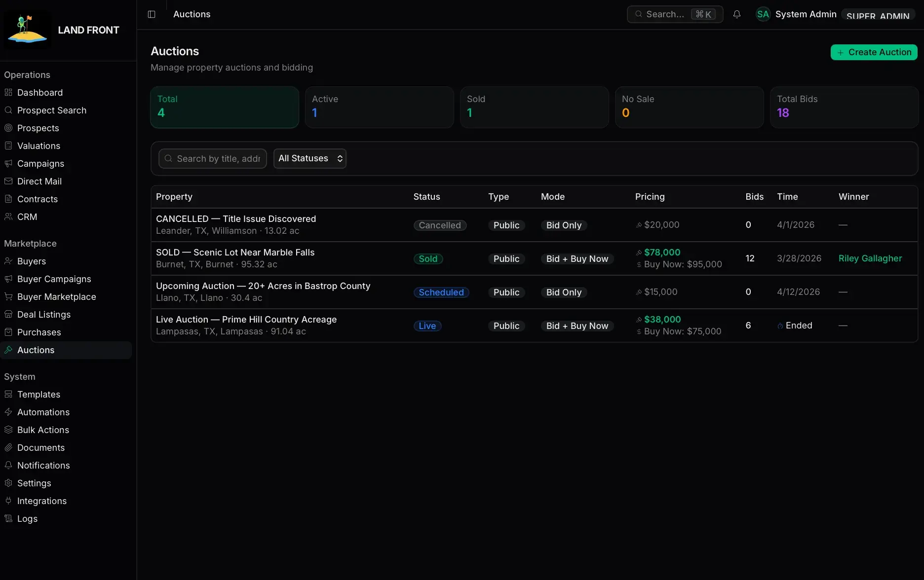This screenshot has width=924, height=580.
Task: Focus the global Search field
Action: click(675, 14)
